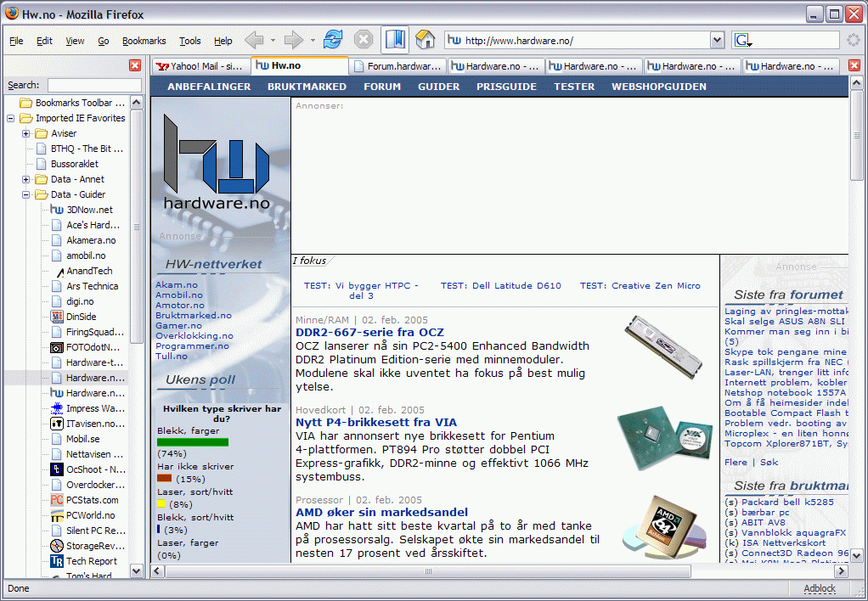This screenshot has width=868, height=601.
Task: Click the page scroll down arrow
Action: pyautogui.click(x=856, y=555)
